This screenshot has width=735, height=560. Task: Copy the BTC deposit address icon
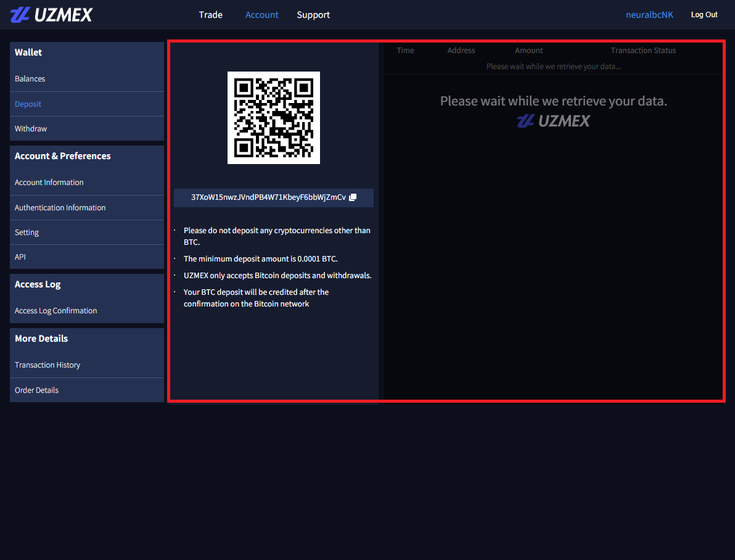(353, 197)
